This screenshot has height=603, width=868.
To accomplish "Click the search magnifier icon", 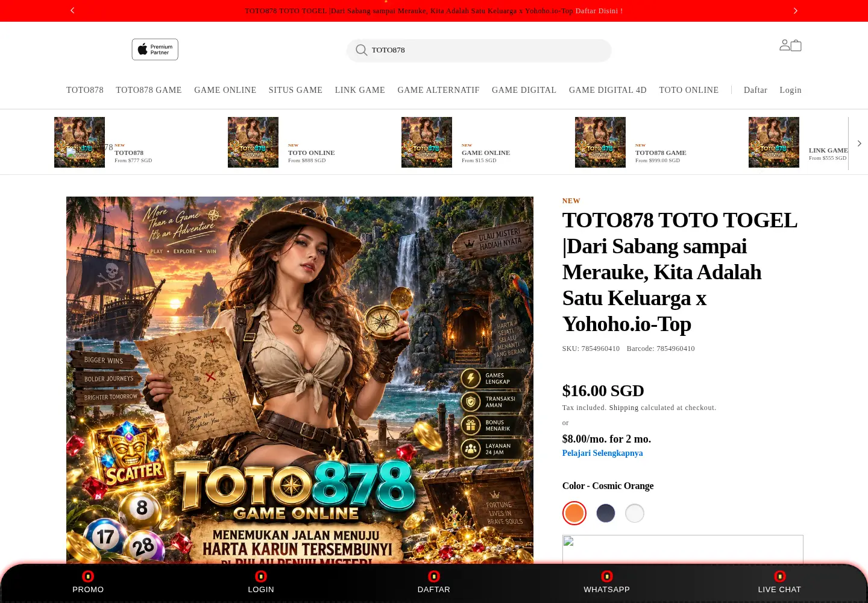I will (x=362, y=50).
